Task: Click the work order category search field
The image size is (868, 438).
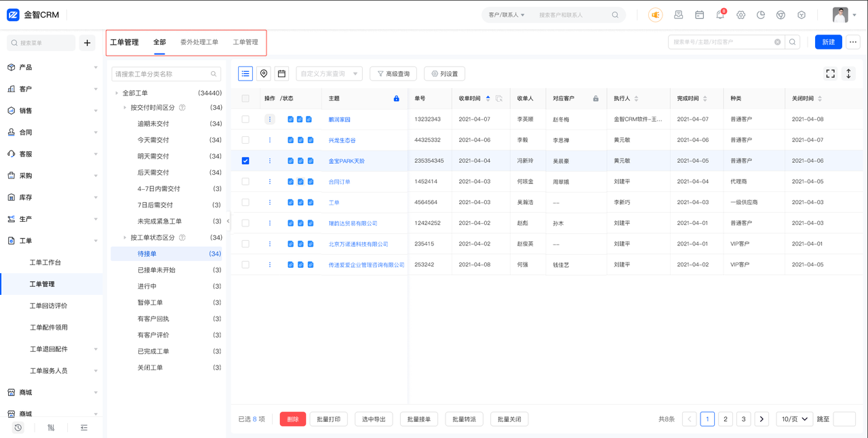Action: (x=166, y=74)
